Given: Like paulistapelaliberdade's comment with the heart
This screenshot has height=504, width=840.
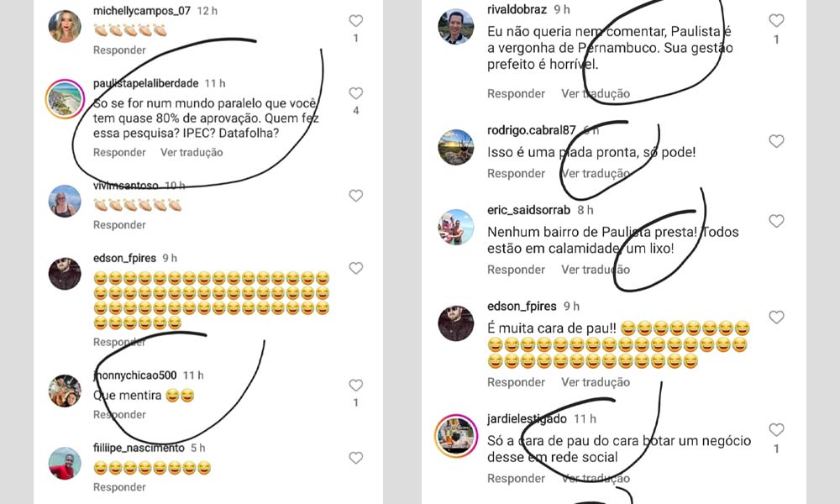Looking at the screenshot, I should pos(355,93).
